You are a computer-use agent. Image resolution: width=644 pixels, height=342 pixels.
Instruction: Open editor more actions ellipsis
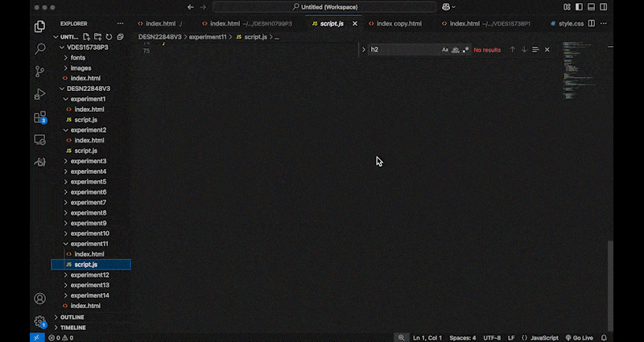click(603, 24)
